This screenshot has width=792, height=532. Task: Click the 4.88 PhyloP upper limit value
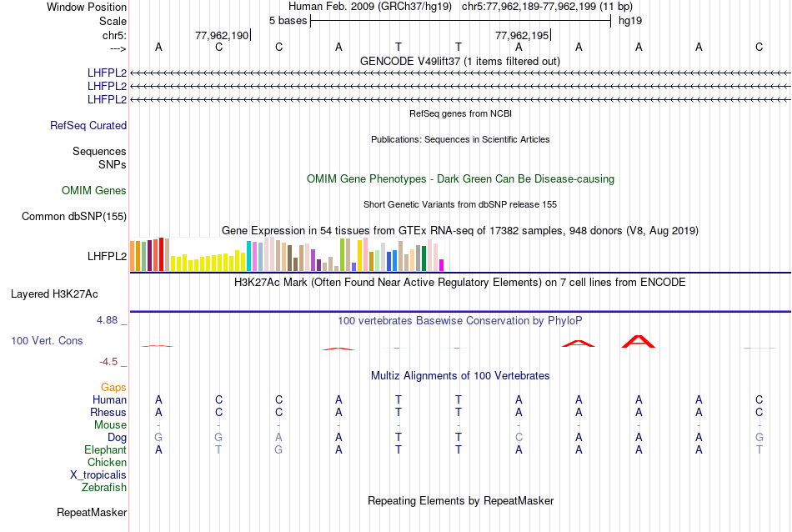(107, 320)
